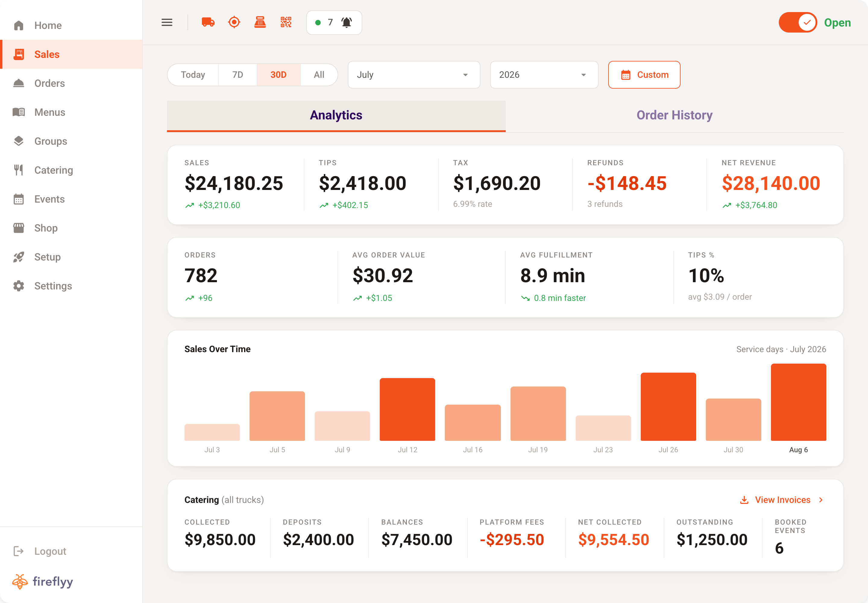Click the "0.8 min faster" text

[560, 298]
